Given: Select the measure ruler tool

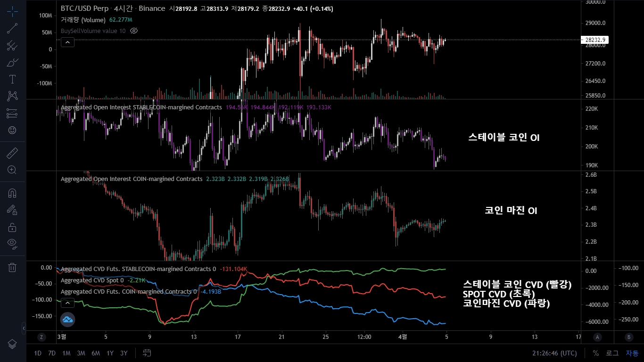Looking at the screenshot, I should coord(12,153).
